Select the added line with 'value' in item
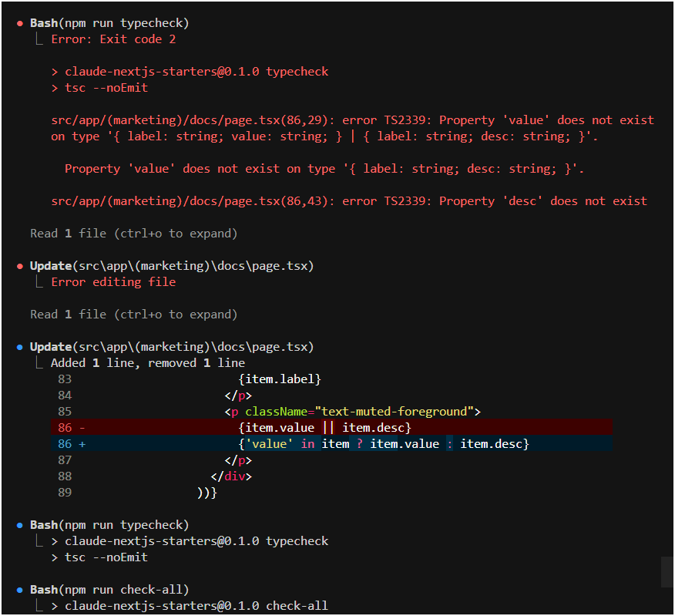 [x=384, y=444]
